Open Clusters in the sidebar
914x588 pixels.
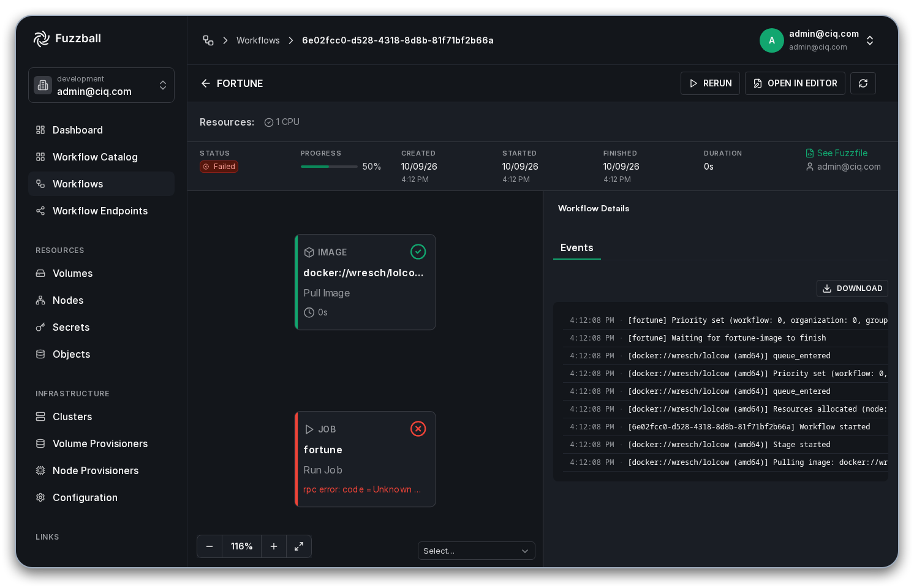click(x=101, y=417)
